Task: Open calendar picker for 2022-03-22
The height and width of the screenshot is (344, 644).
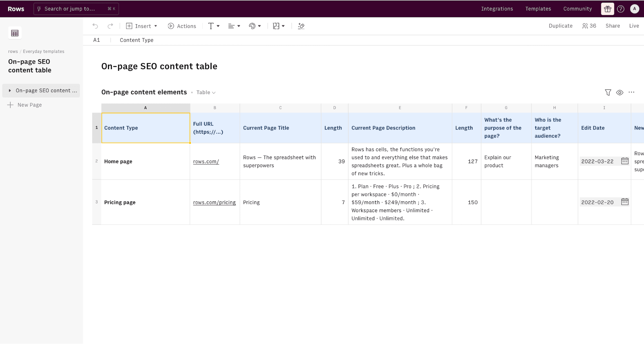Action: (625, 161)
